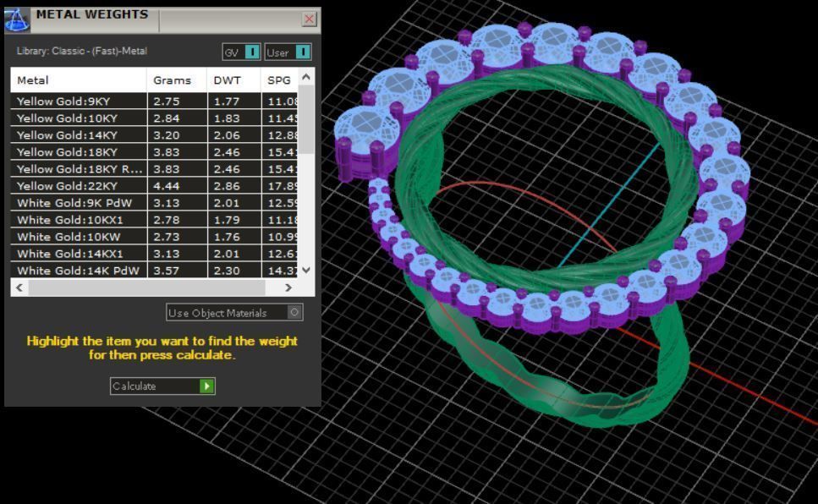Select the Yellow Gold:18KY R... row
The height and width of the screenshot is (504, 818).
coord(155,169)
